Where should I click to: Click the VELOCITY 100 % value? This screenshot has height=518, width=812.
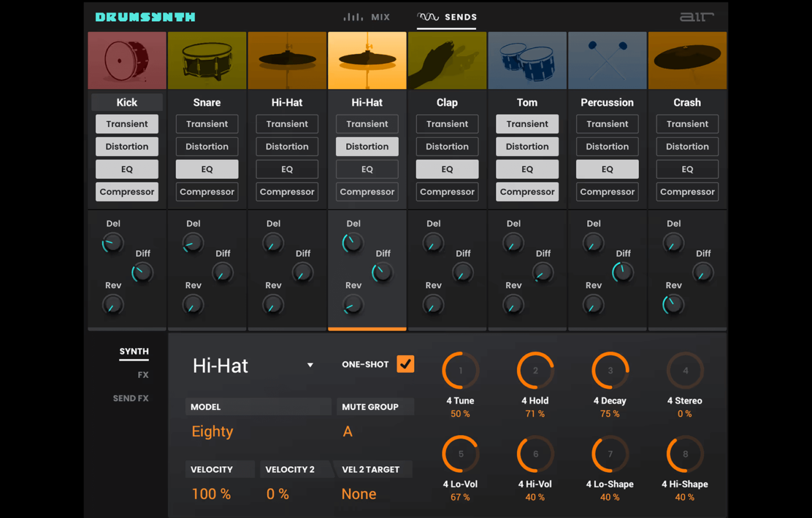click(x=211, y=494)
